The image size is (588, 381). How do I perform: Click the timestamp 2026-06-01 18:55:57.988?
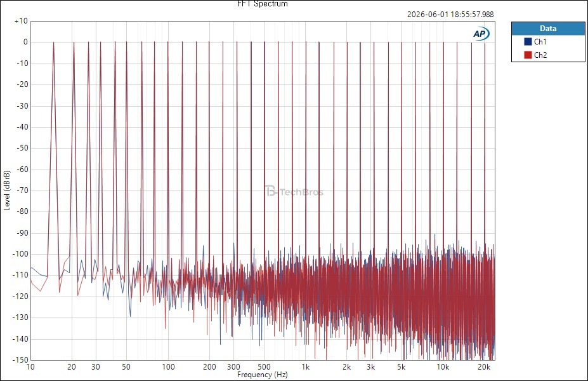(x=450, y=14)
